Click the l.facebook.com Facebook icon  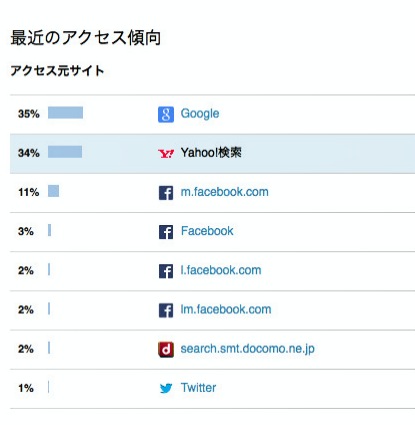(166, 271)
